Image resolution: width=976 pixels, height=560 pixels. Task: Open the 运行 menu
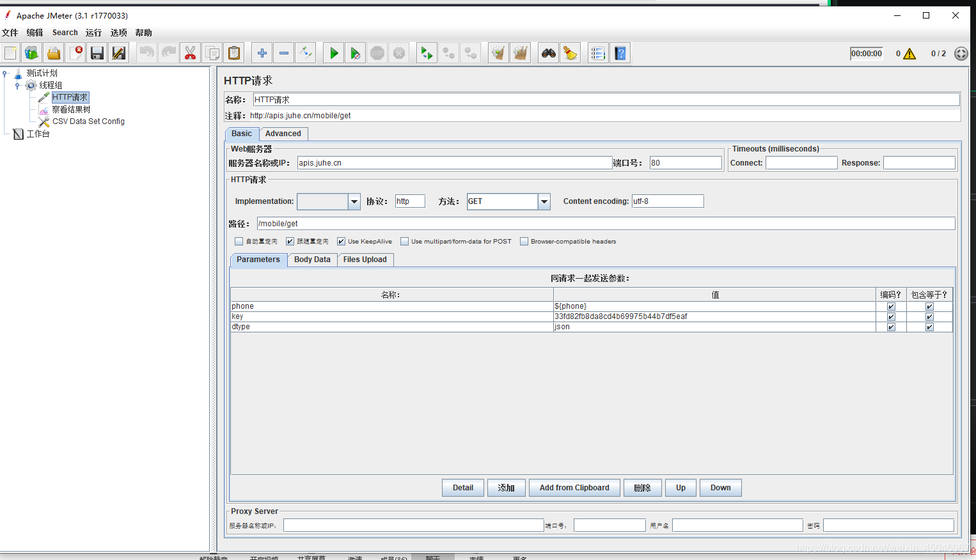pos(93,33)
